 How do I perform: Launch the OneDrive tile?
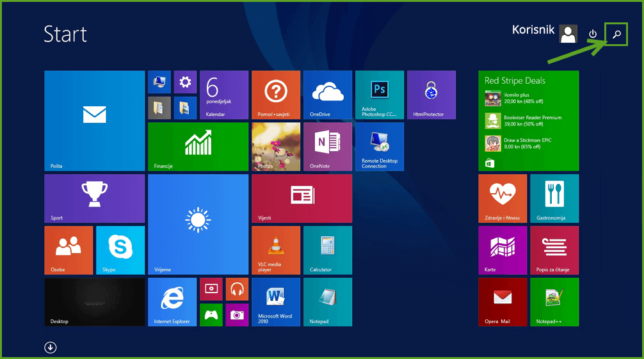click(x=328, y=95)
